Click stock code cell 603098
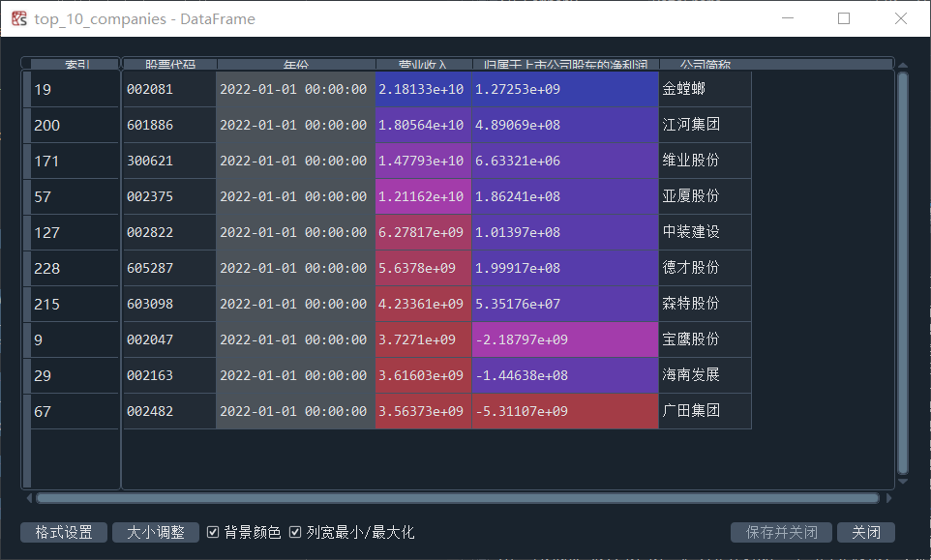 [x=169, y=304]
